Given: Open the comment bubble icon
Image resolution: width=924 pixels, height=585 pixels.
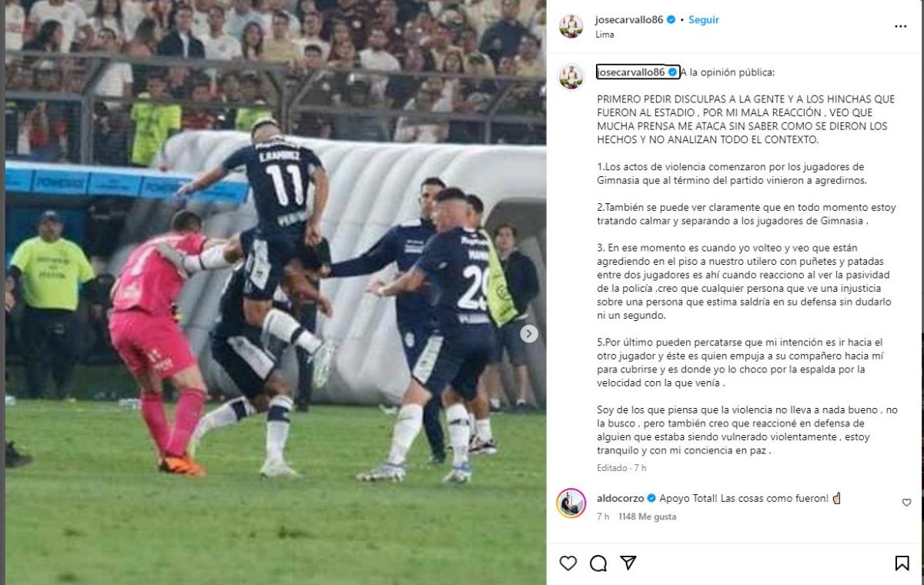Looking at the screenshot, I should [x=598, y=563].
